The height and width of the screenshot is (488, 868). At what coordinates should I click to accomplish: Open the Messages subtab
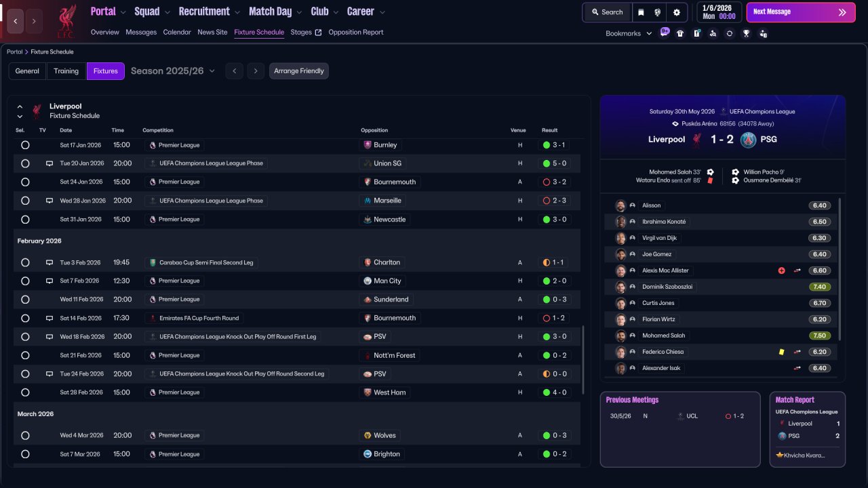(x=141, y=33)
